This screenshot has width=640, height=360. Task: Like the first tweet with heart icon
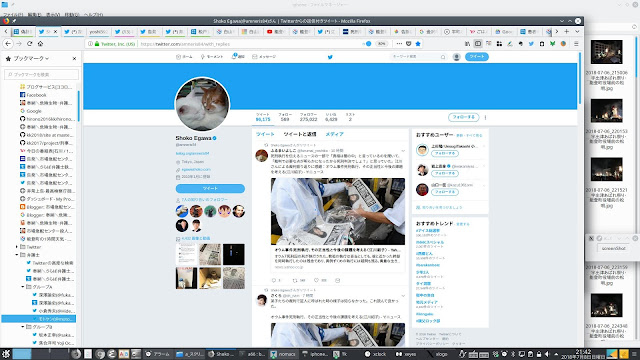click(316, 280)
